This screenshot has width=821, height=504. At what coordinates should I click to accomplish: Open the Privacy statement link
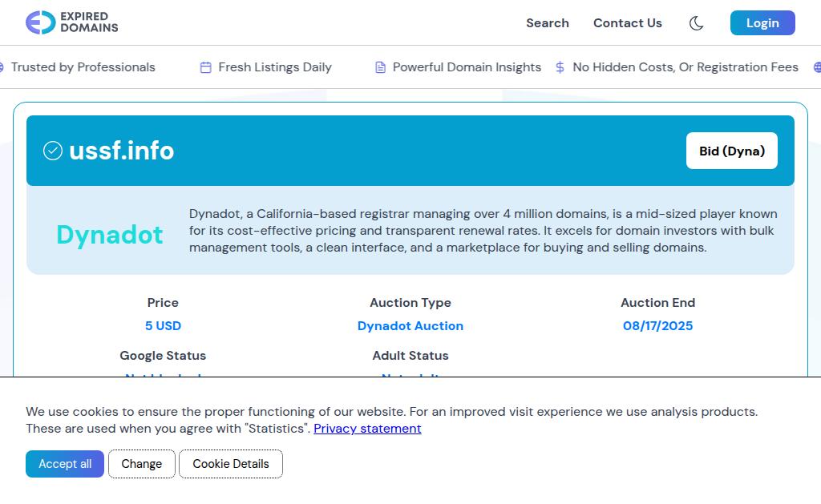point(367,429)
